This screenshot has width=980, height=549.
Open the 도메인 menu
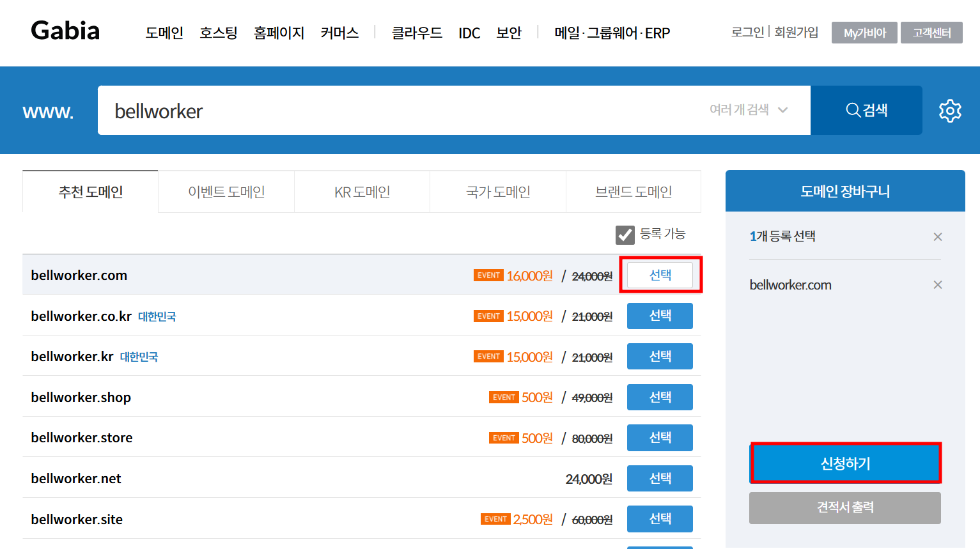point(164,33)
